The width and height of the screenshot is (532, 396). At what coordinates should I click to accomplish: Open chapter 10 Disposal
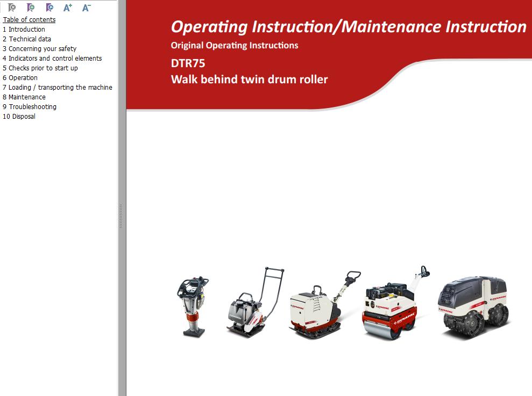[x=19, y=116]
